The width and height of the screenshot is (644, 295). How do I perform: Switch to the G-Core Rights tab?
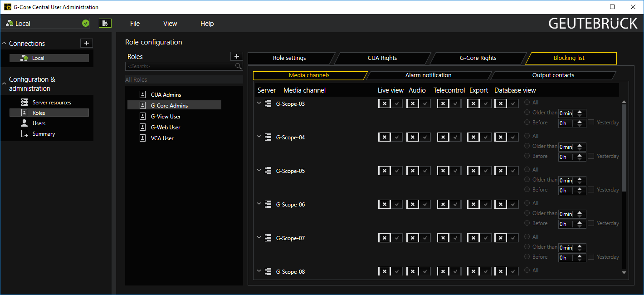pos(478,58)
